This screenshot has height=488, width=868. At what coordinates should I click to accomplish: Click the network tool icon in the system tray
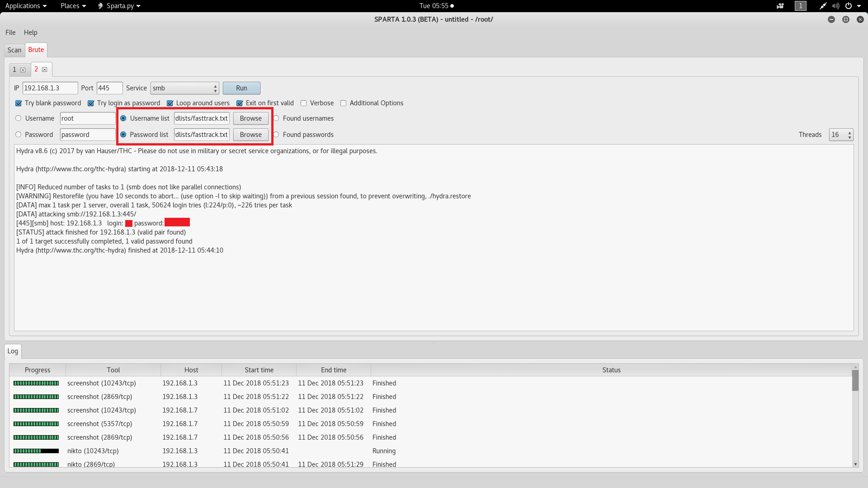(x=823, y=6)
